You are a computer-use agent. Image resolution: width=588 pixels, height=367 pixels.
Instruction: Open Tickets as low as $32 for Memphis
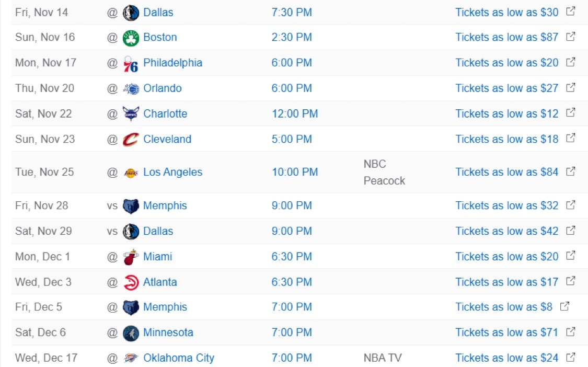click(x=506, y=205)
